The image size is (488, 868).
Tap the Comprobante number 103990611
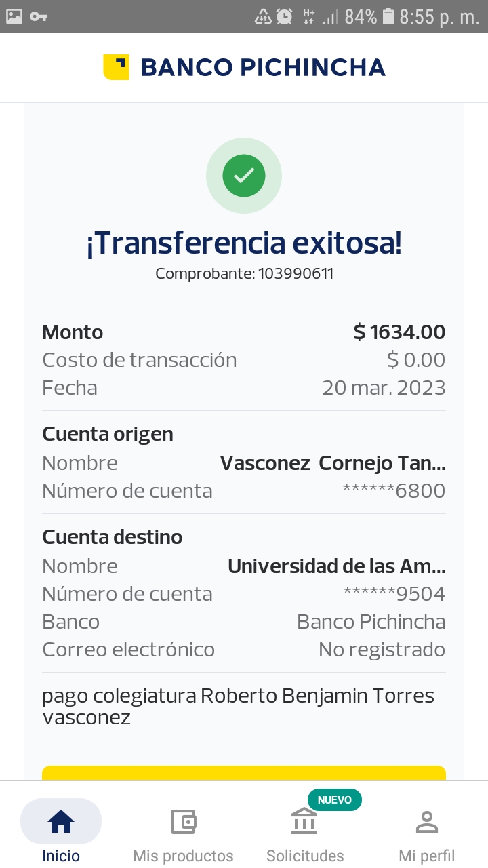[296, 274]
